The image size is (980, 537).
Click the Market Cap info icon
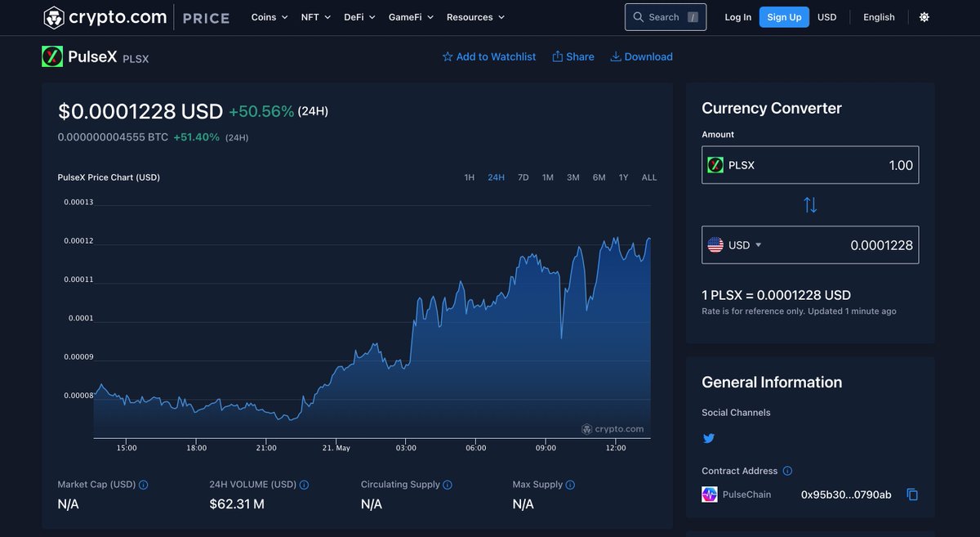click(144, 485)
